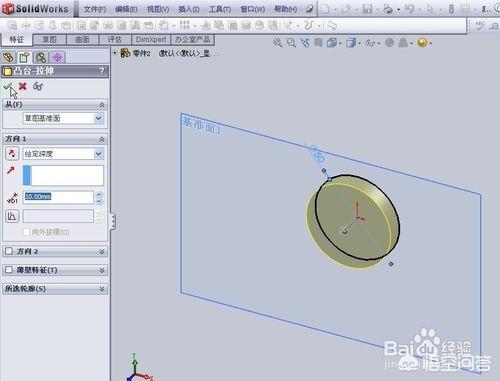This screenshot has width=500, height=381.
Task: Check the 向外拔模(O) checkbox
Action: pos(27,232)
